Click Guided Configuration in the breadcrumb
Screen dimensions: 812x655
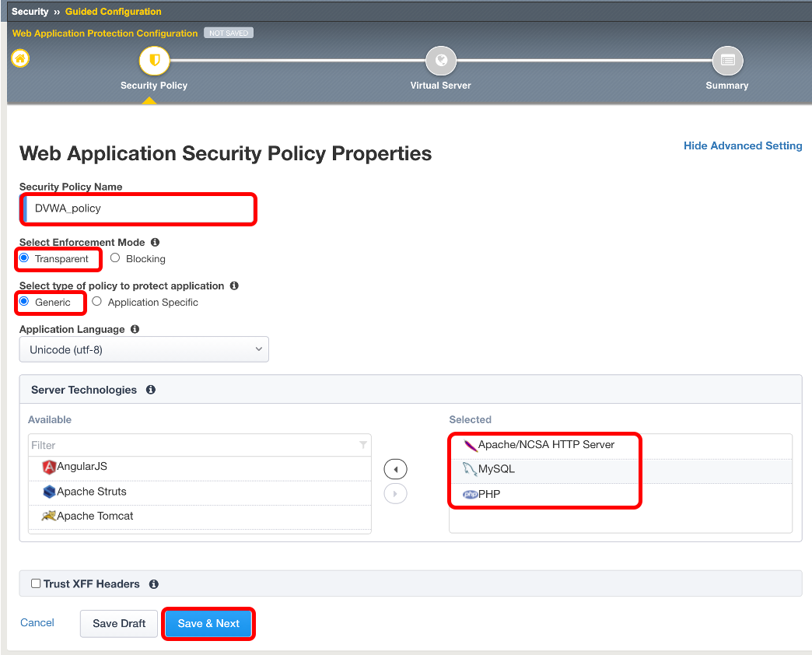click(113, 12)
